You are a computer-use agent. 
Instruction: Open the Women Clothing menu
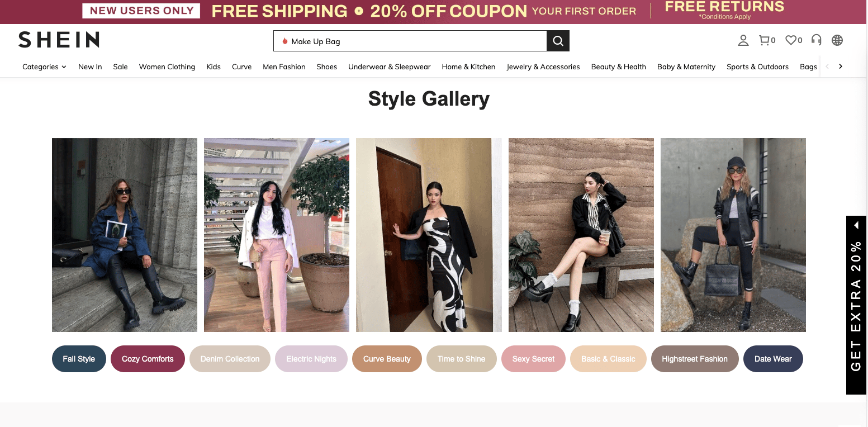coord(167,67)
